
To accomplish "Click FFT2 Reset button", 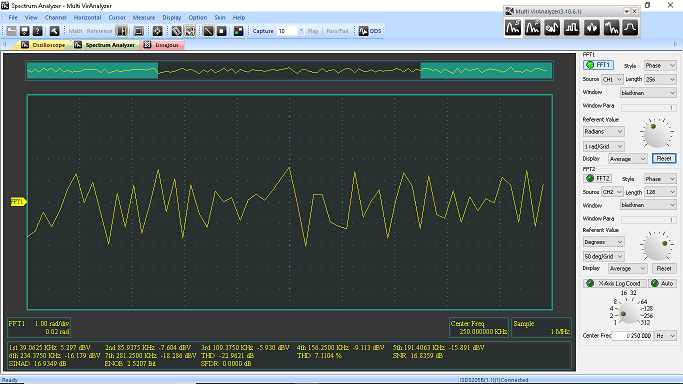I will [x=664, y=269].
